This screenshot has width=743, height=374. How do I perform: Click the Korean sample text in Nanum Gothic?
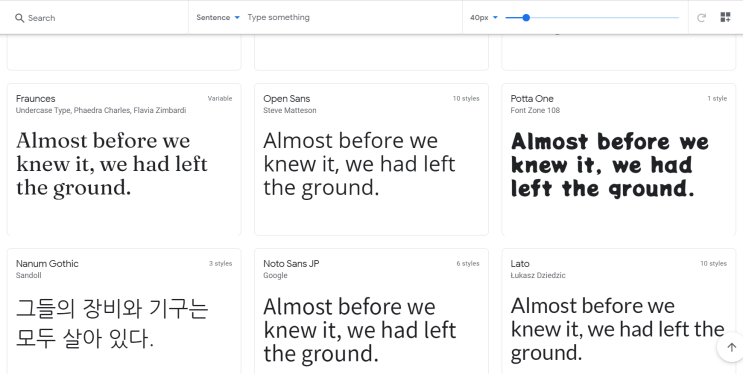pos(112,323)
